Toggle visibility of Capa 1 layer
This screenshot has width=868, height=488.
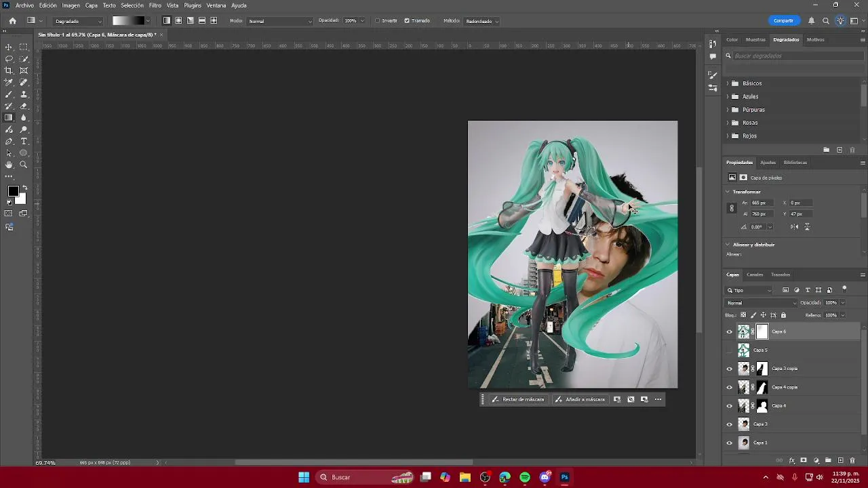tap(730, 443)
